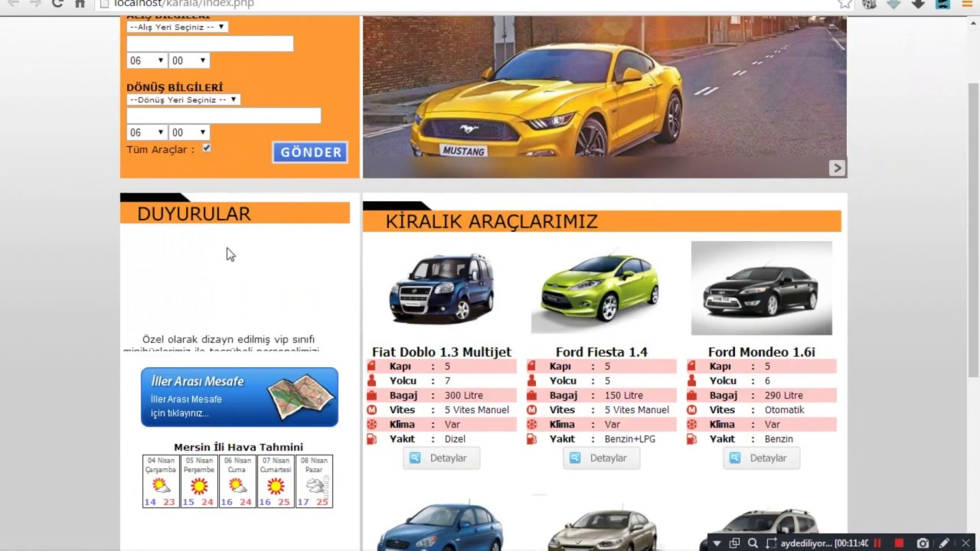Open the Chrome hamburger menu
This screenshot has height=551, width=980.
(966, 4)
